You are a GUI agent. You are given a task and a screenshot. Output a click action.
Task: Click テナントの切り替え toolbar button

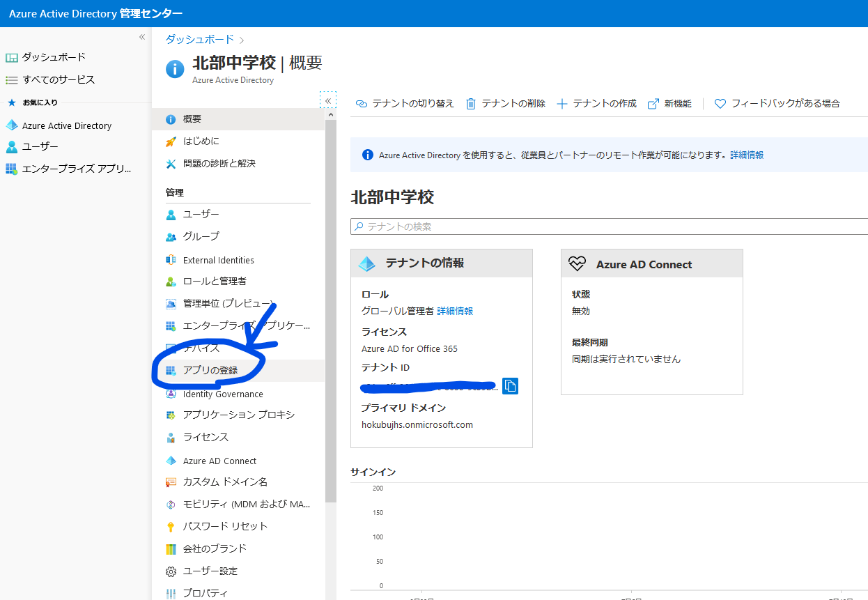405,103
